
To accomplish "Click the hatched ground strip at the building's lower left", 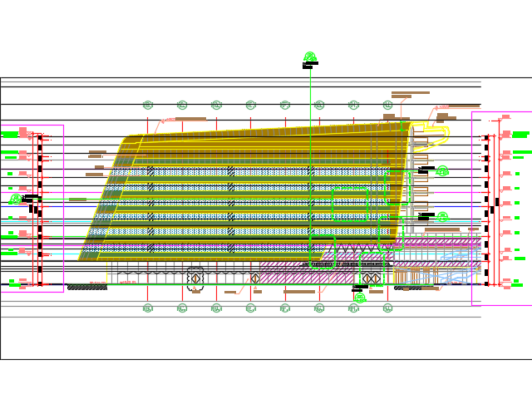I will point(86,287).
